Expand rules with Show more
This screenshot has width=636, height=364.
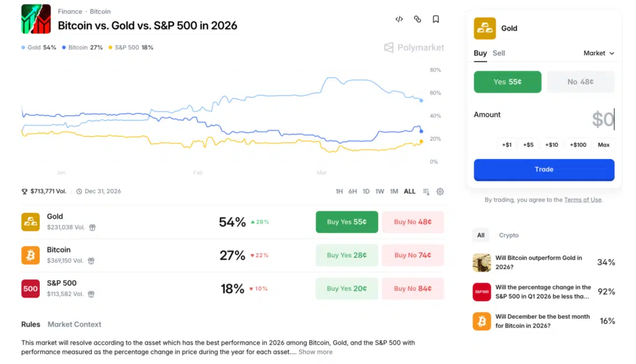tap(316, 352)
